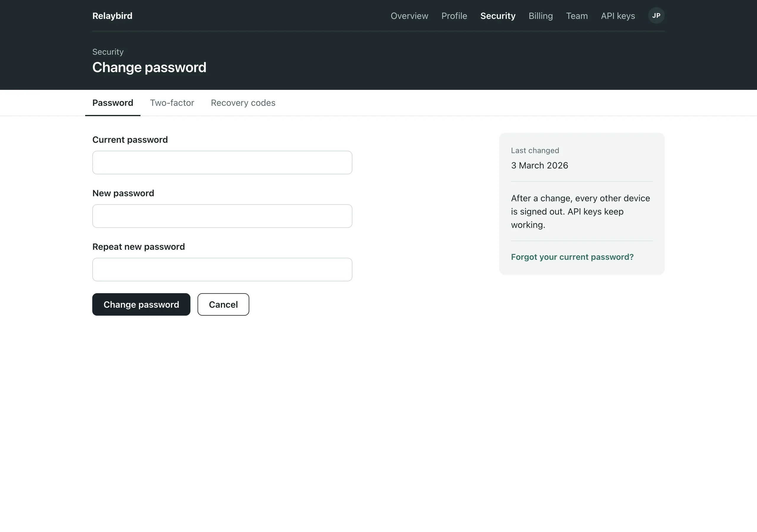Click the '3 March 2026' date text

pos(540,166)
